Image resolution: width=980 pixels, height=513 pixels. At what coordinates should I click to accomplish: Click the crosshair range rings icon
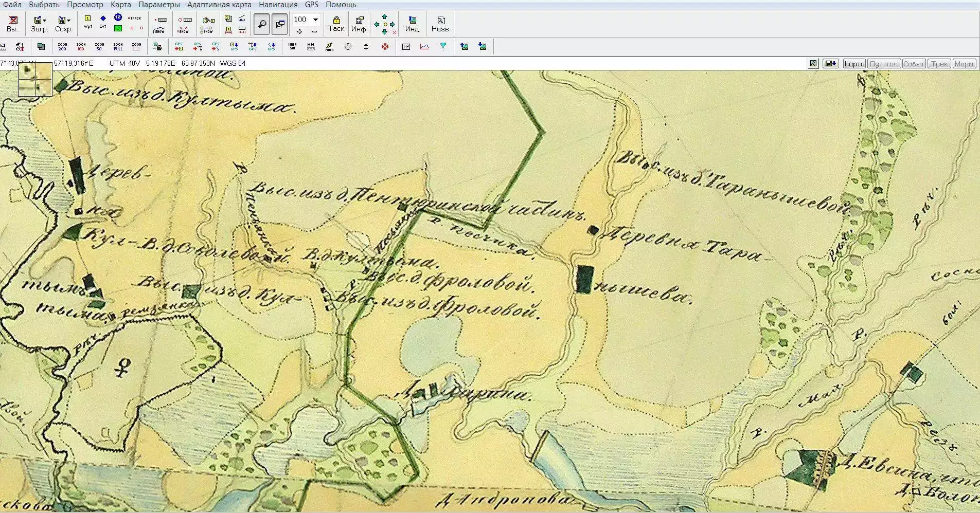[x=348, y=47]
